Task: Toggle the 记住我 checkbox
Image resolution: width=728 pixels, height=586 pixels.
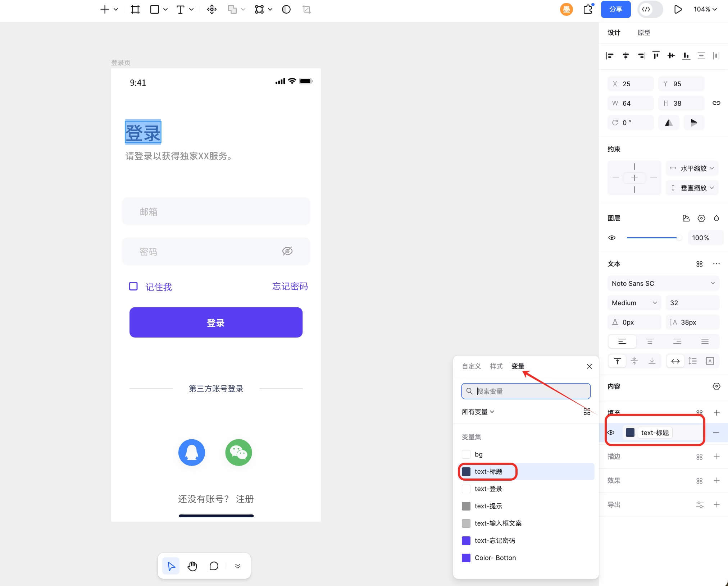Action: click(133, 286)
